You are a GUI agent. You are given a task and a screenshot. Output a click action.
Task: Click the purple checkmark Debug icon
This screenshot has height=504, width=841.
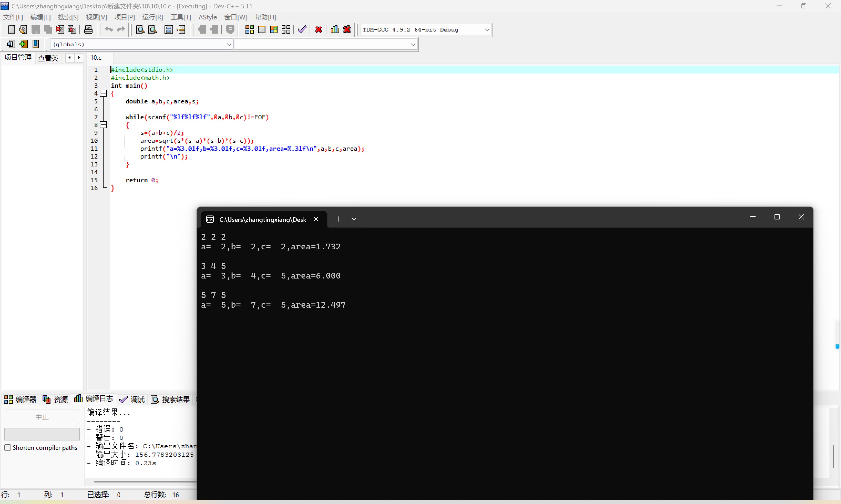(302, 30)
